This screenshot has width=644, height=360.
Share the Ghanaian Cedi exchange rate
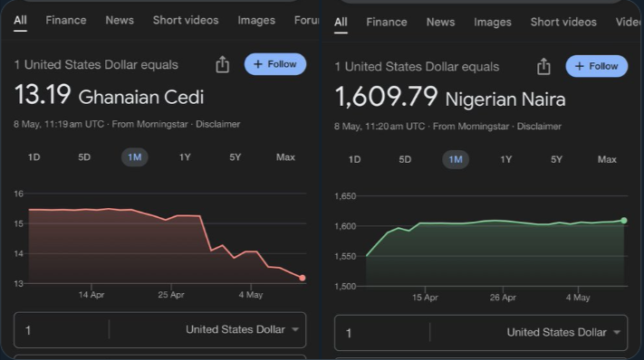tap(222, 64)
